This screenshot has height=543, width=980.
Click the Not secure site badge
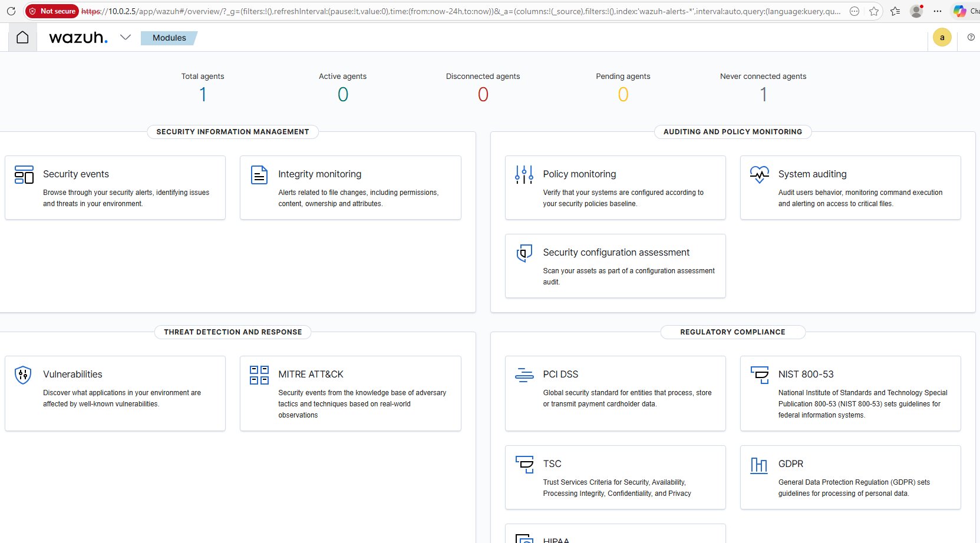pos(52,11)
